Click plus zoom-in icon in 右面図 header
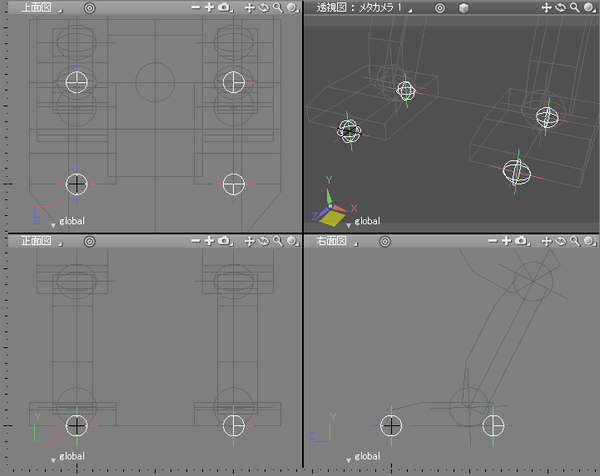 point(506,241)
